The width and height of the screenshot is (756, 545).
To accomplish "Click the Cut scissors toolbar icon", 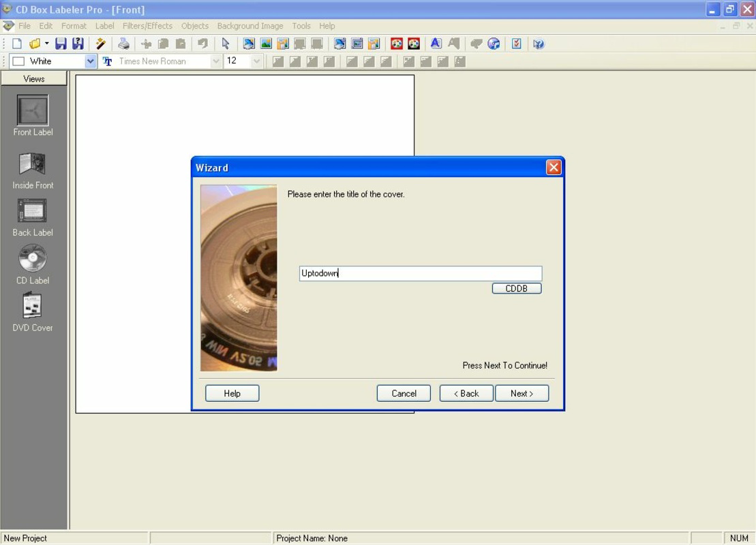I will tap(146, 44).
